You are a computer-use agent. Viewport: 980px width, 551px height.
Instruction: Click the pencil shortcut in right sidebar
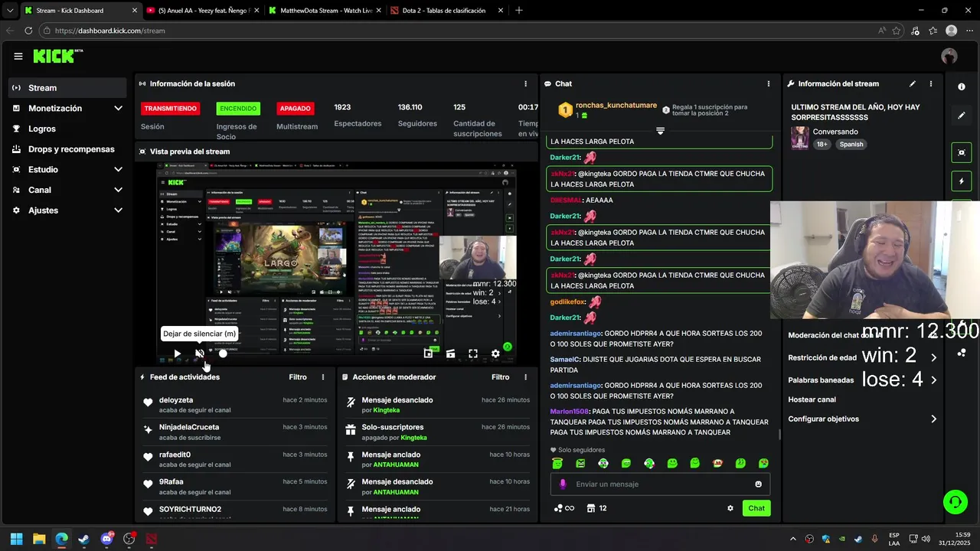pyautogui.click(x=962, y=116)
